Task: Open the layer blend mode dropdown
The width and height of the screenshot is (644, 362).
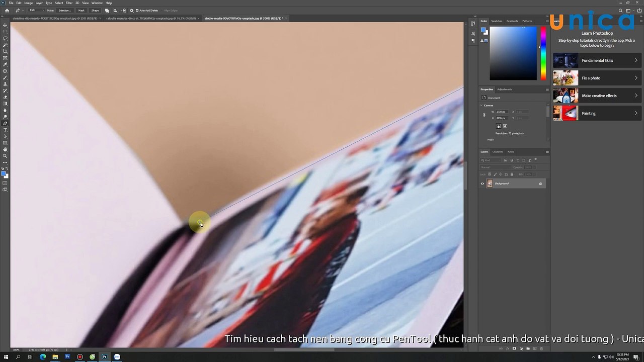Action: pyautogui.click(x=495, y=167)
